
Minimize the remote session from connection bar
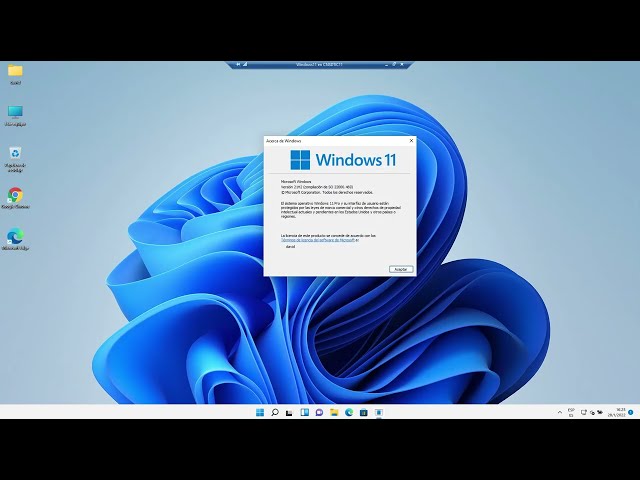tap(386, 64)
